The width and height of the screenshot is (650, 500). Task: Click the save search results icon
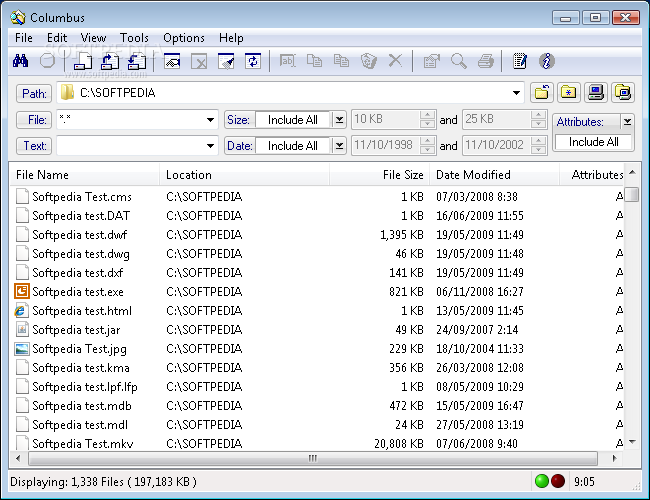click(x=137, y=61)
